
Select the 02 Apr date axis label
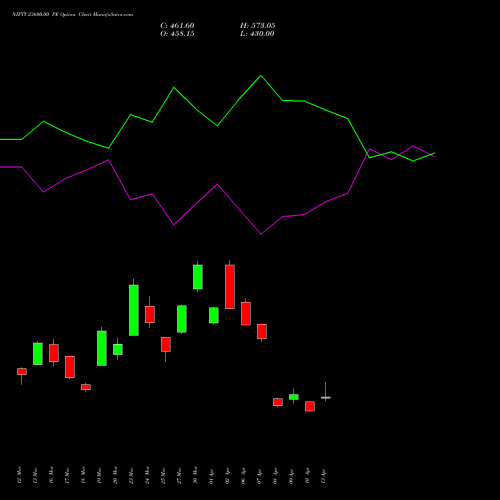tap(227, 476)
